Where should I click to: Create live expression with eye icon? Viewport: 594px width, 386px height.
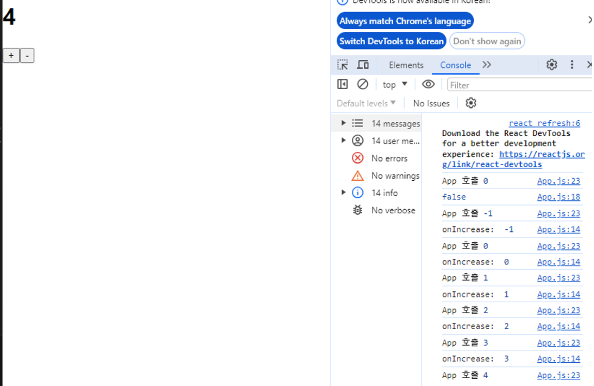(x=428, y=84)
